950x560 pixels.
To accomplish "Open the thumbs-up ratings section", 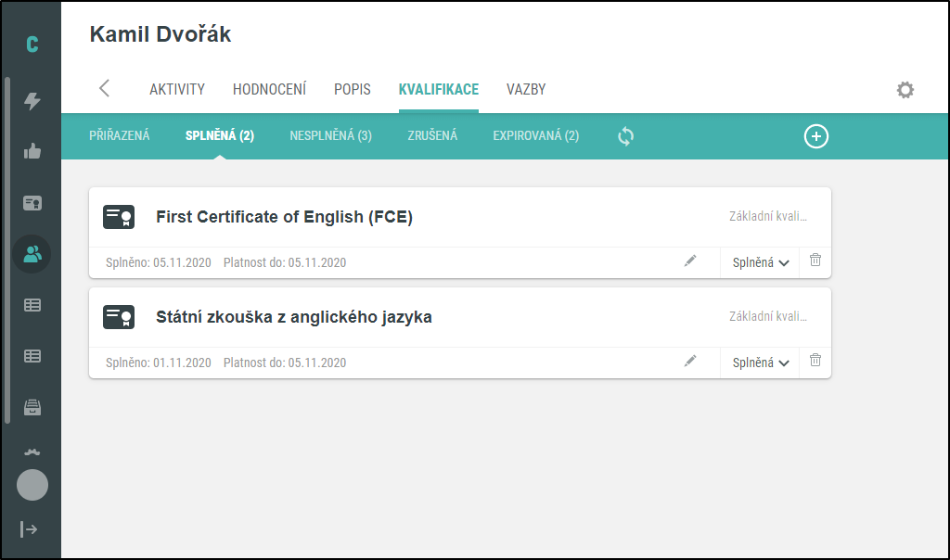I will click(x=32, y=151).
